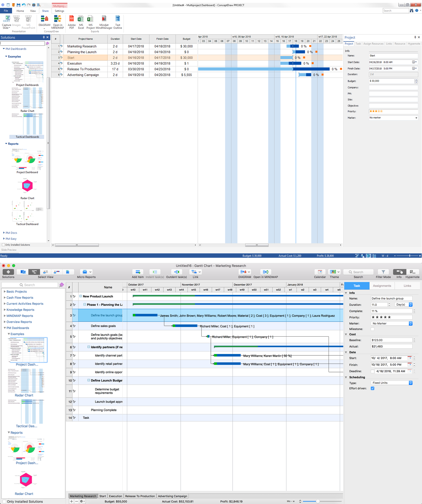Open Execution project tab at bottom

(115, 496)
